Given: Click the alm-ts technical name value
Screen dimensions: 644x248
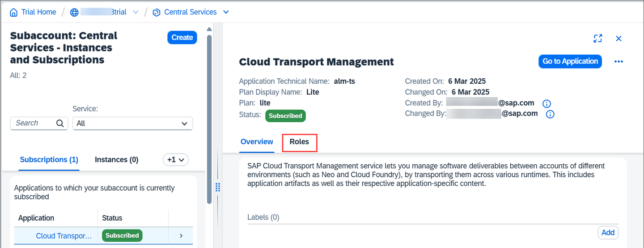Looking at the screenshot, I should click(344, 81).
